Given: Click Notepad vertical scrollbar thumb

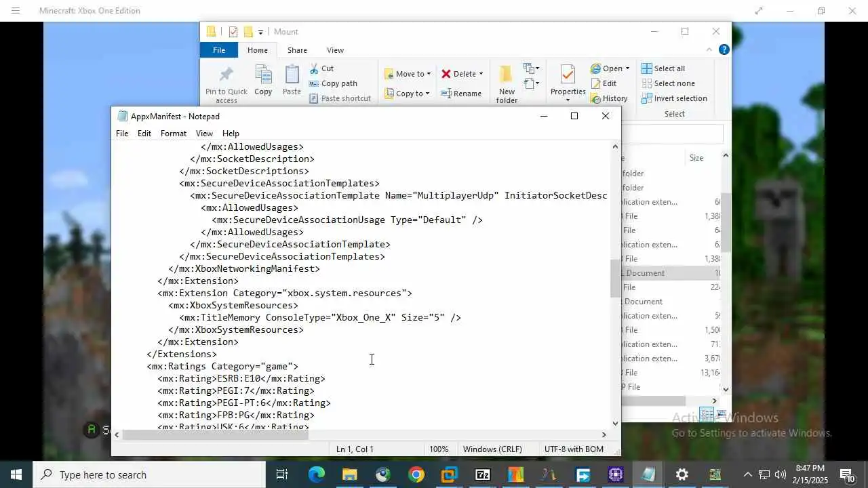Looking at the screenshot, I should pos(615,279).
